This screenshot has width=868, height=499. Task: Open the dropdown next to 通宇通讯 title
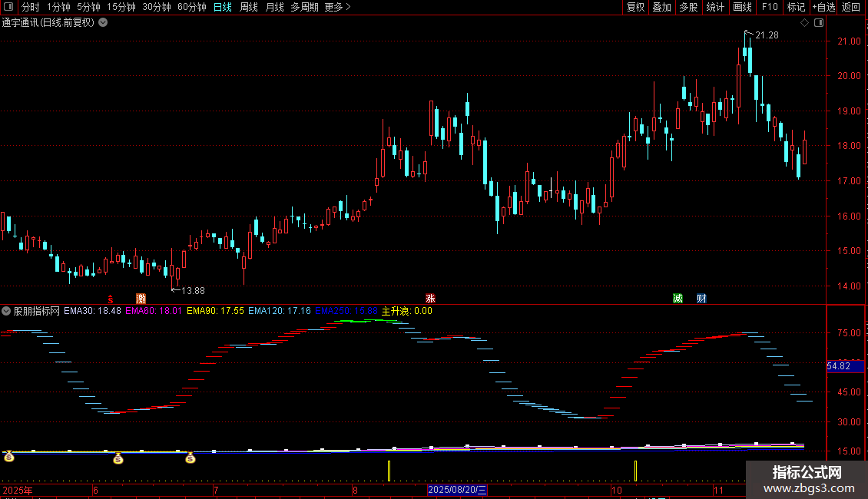(x=103, y=23)
